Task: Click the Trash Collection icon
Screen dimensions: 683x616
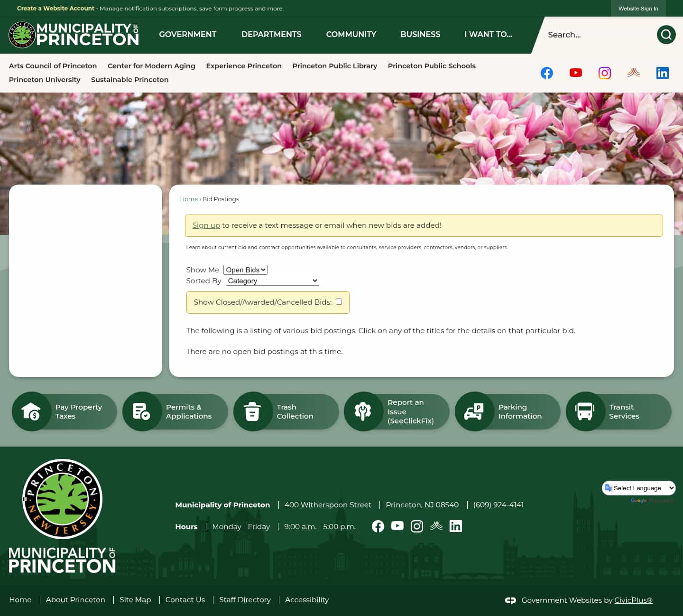Action: (x=253, y=411)
